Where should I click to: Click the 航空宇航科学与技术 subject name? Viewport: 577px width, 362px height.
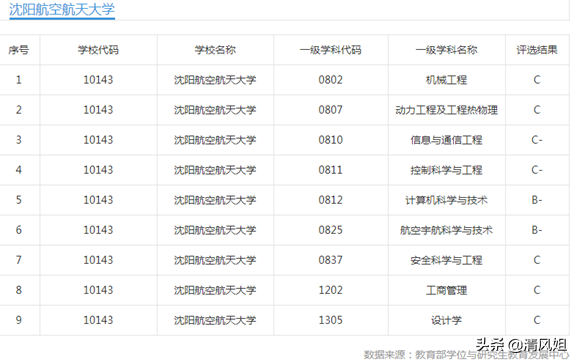(446, 230)
